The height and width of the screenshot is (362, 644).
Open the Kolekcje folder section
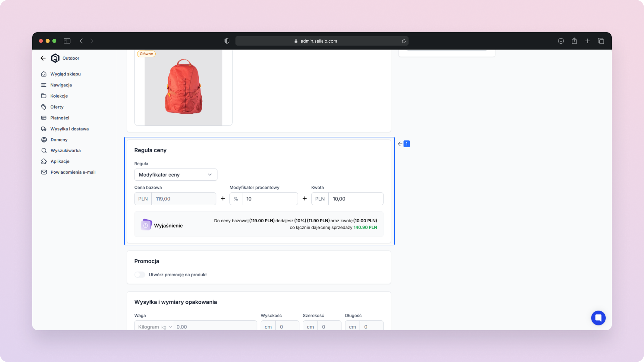click(59, 96)
